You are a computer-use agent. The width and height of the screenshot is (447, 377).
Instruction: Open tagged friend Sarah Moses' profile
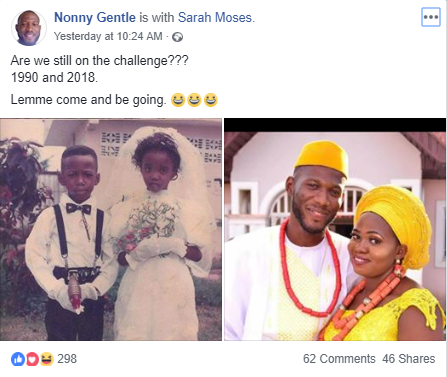[214, 17]
